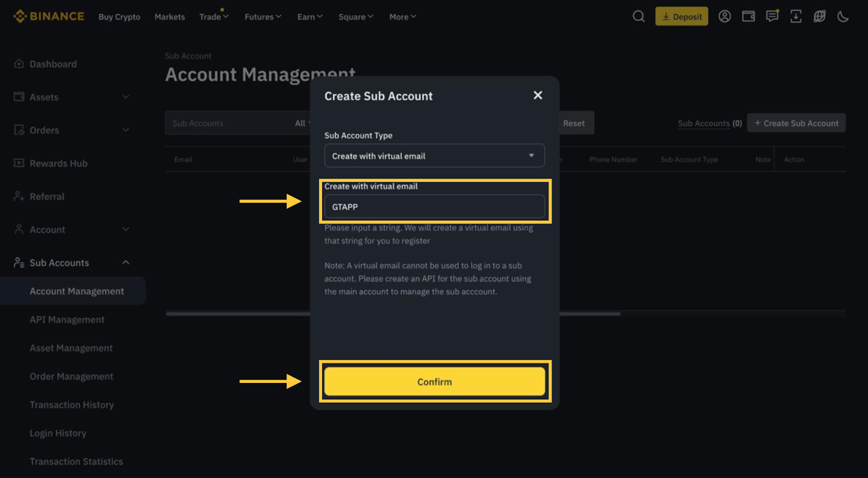The width and height of the screenshot is (868, 478).
Task: Open the Earn menu
Action: point(310,17)
